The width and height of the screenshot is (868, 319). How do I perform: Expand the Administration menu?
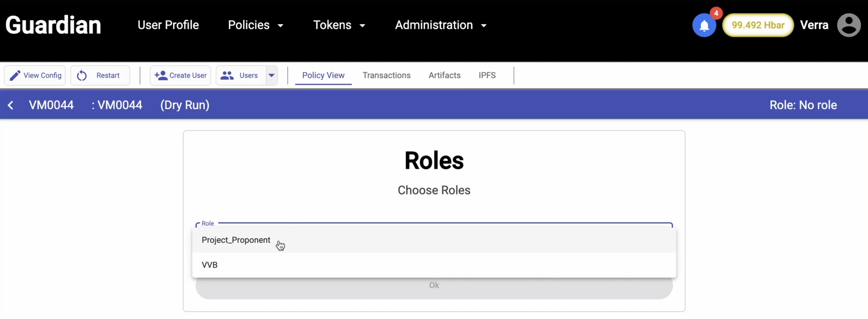tap(440, 25)
